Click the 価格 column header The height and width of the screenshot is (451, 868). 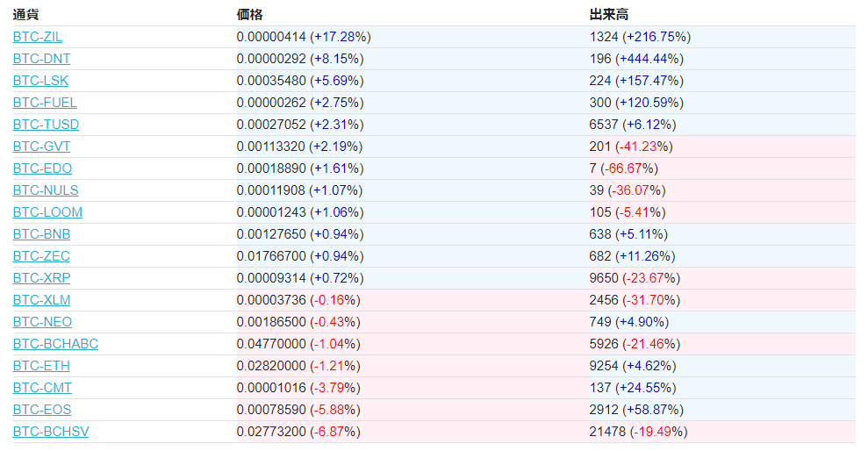point(249,15)
